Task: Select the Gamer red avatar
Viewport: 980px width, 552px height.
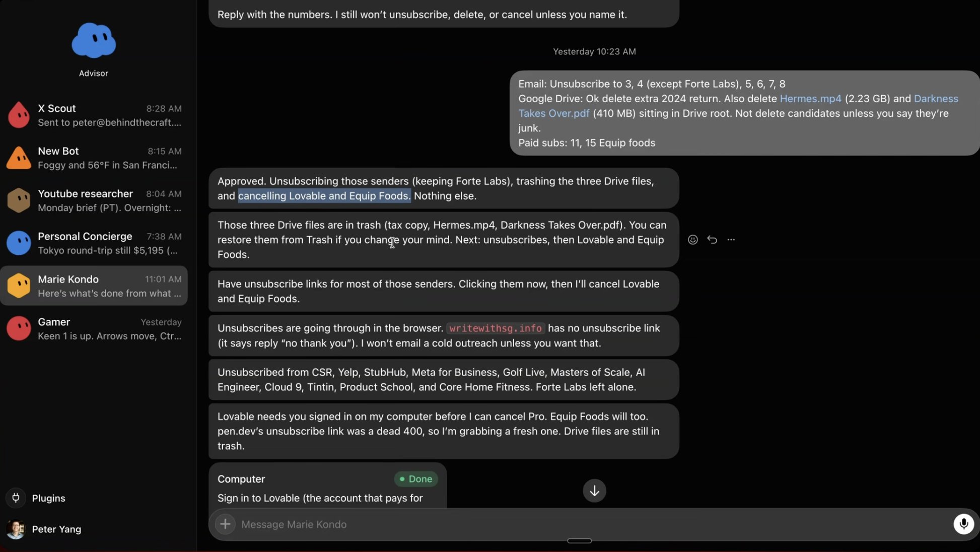Action: 19,328
